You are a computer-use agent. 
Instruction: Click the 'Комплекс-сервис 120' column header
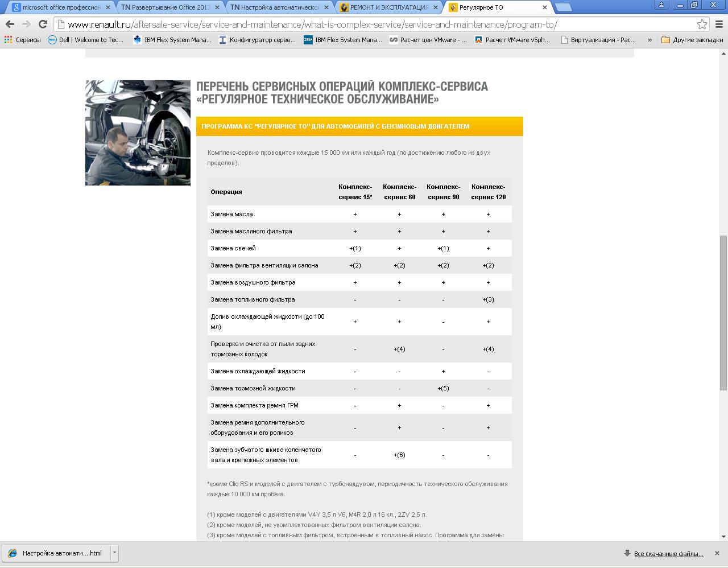[488, 192]
